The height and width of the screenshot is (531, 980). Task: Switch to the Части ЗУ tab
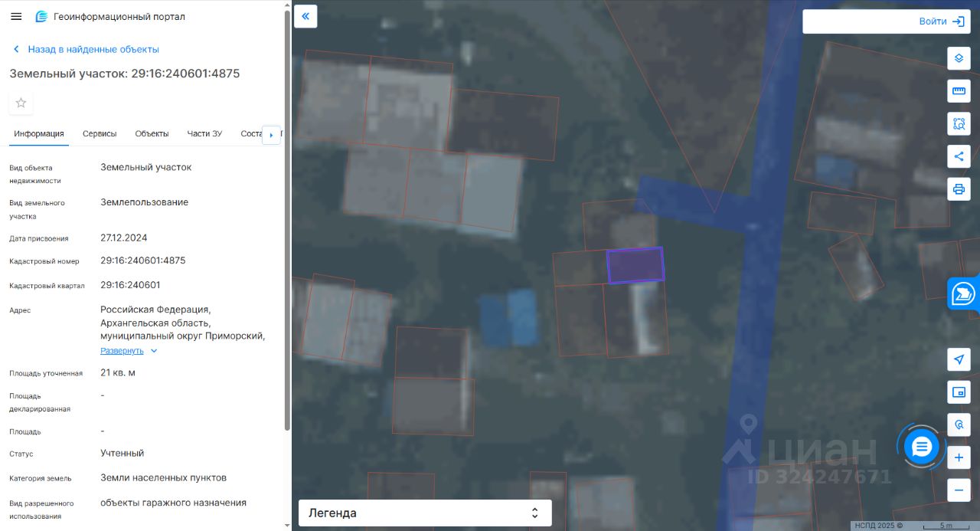[x=204, y=133]
